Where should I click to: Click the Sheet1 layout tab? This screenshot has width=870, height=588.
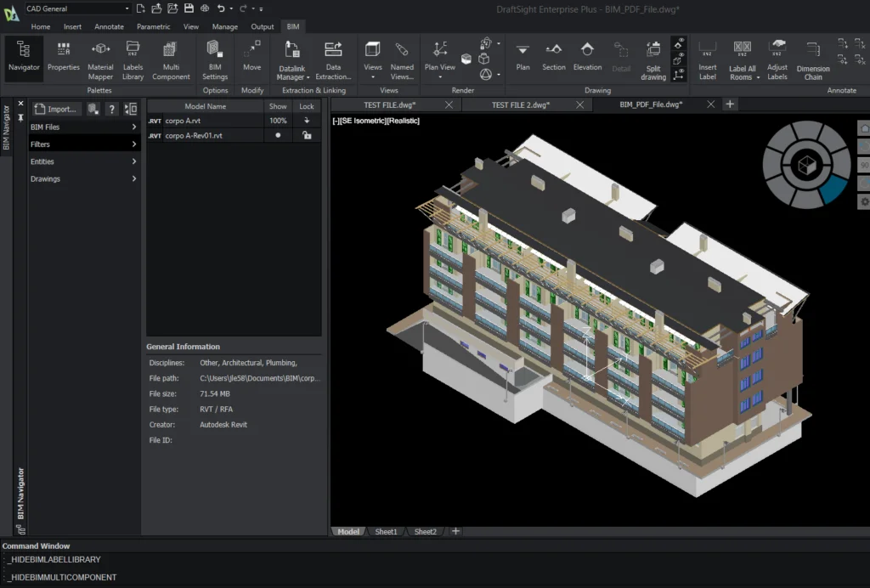pos(386,531)
